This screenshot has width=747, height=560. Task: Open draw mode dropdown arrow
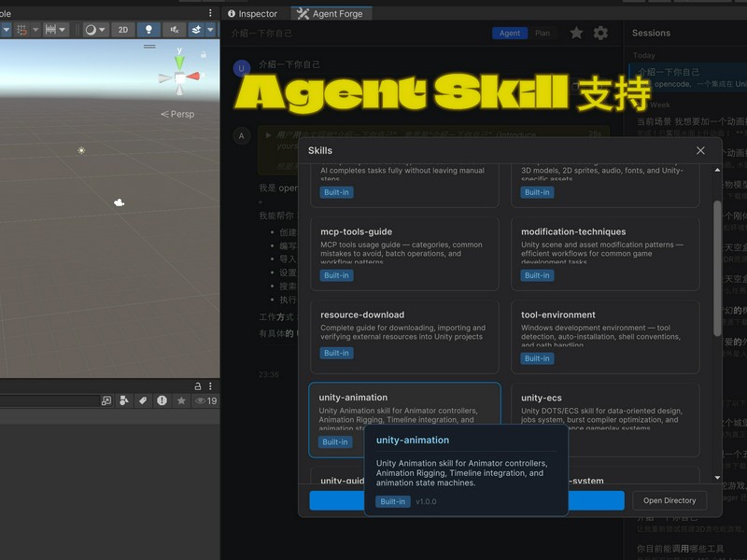click(102, 30)
